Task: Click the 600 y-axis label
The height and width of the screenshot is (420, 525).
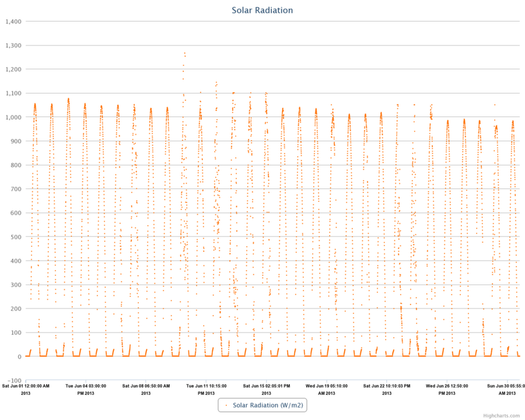Action: click(x=16, y=213)
